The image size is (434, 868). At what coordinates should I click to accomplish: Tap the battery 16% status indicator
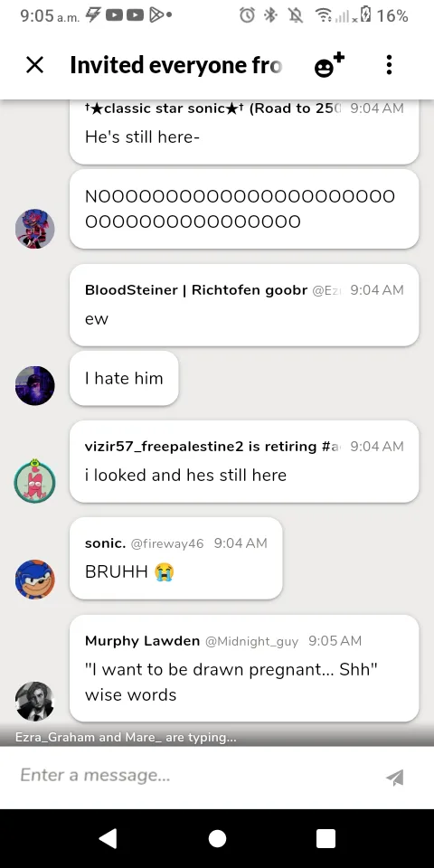[383, 15]
